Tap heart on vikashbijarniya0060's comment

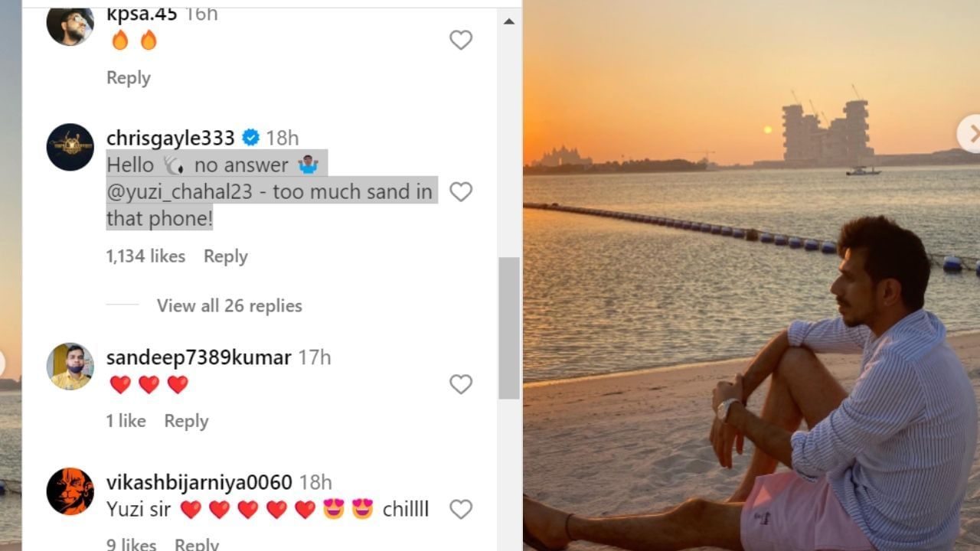pos(460,509)
